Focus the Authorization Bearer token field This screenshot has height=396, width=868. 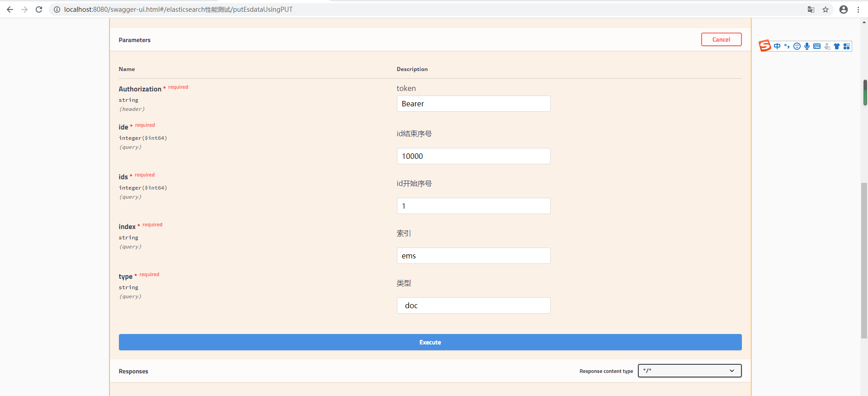473,104
